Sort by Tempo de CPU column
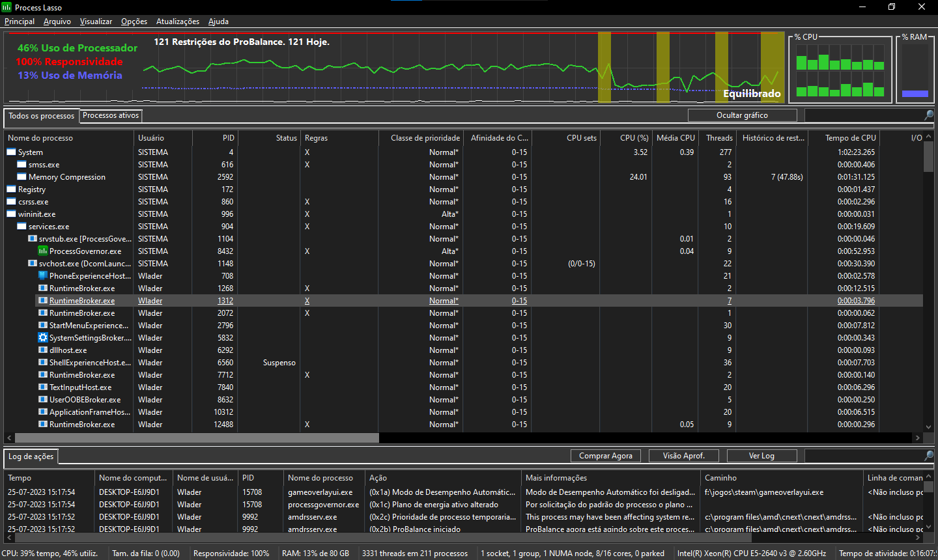This screenshot has width=938, height=560. pyautogui.click(x=844, y=138)
